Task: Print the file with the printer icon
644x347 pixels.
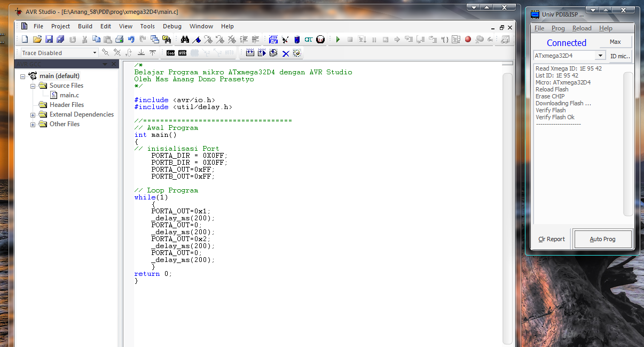Action: click(120, 39)
